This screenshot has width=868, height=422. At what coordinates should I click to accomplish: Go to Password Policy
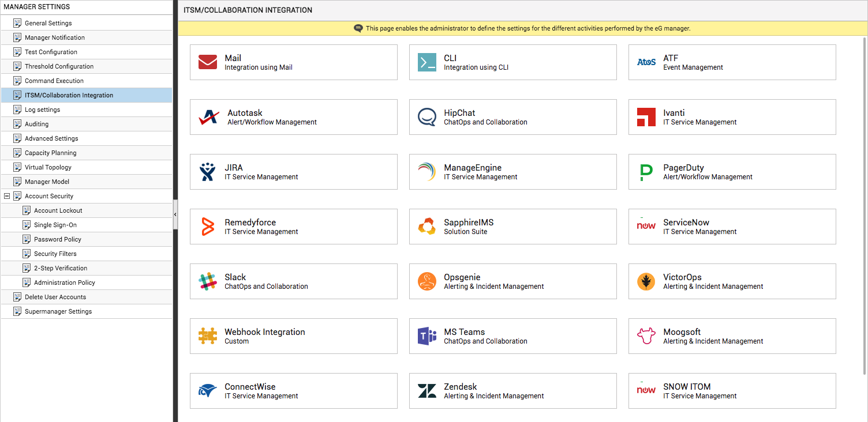(x=58, y=239)
